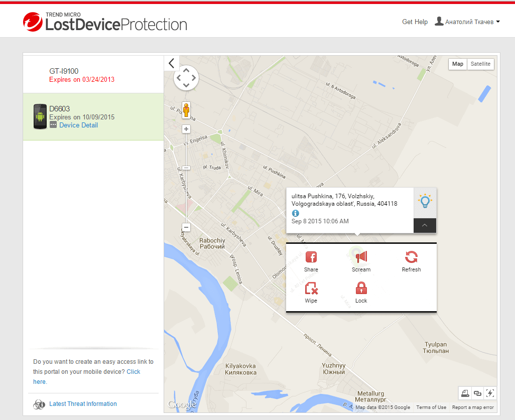Click the Kilyakovka map label
The height and width of the screenshot is (420, 515).
240,369
